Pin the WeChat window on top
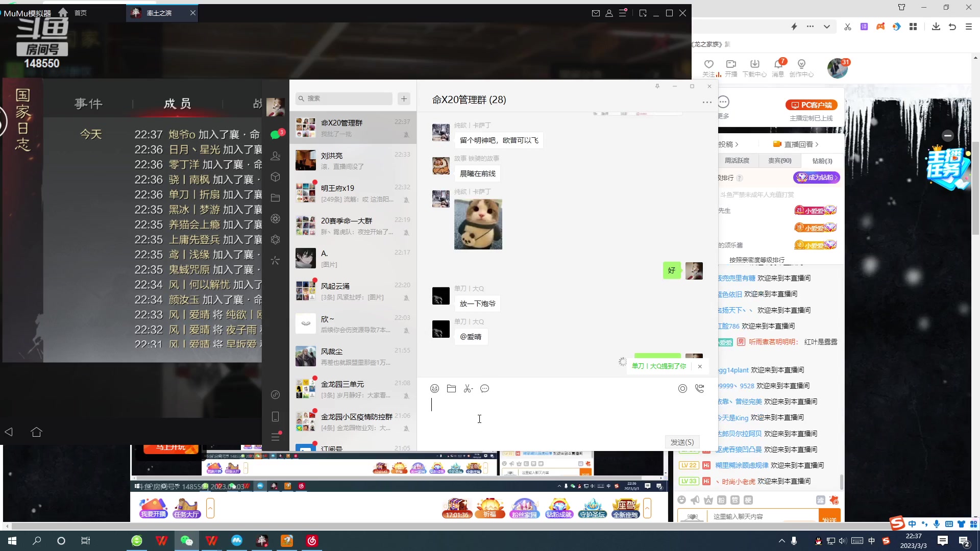 [657, 86]
